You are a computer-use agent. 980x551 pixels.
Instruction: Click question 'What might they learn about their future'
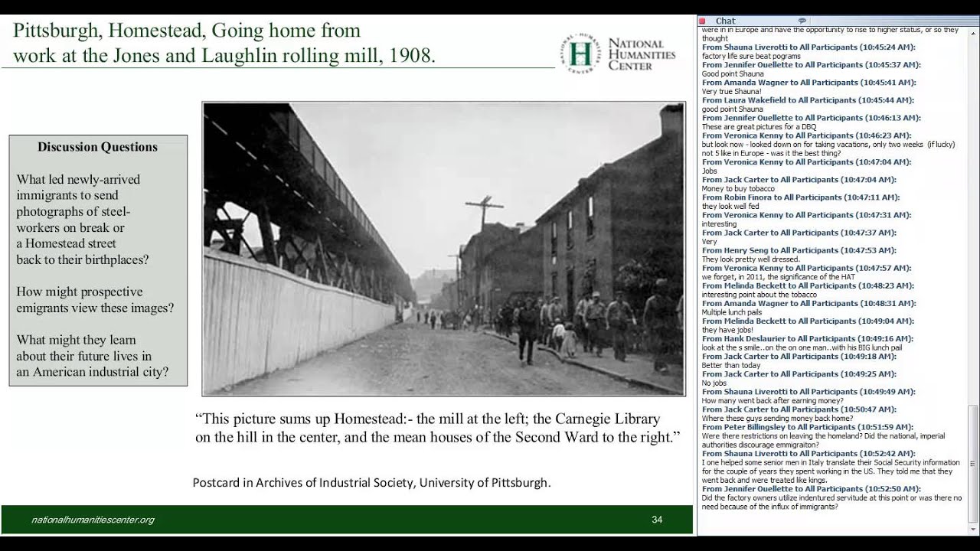(x=92, y=356)
